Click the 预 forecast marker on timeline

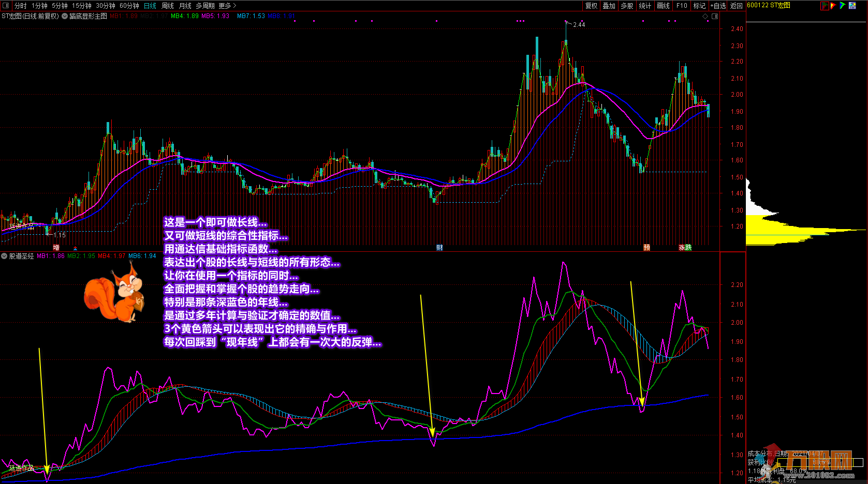(x=646, y=248)
